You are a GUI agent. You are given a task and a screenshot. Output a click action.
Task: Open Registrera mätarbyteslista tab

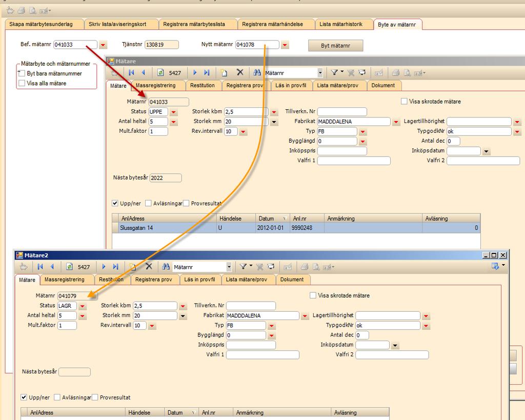(x=198, y=24)
